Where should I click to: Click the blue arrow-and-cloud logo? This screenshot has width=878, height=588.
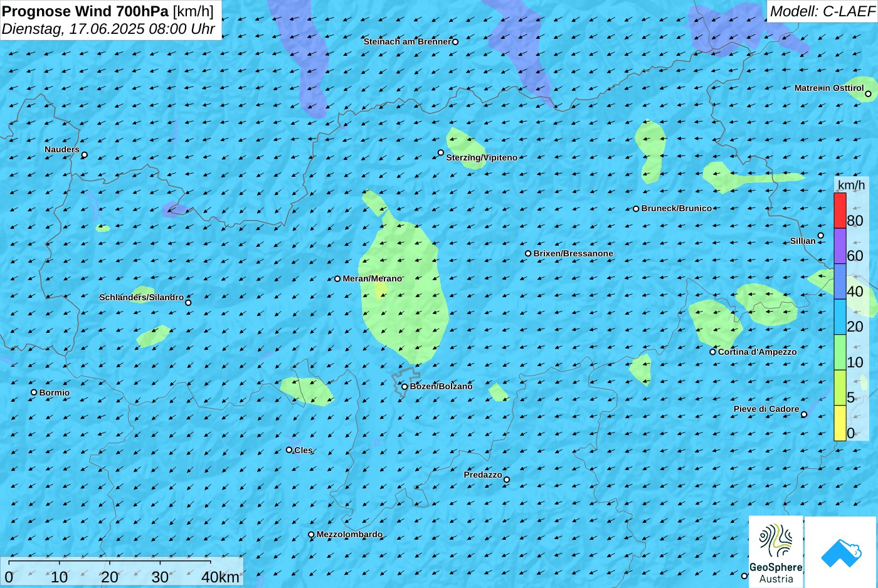(841, 552)
